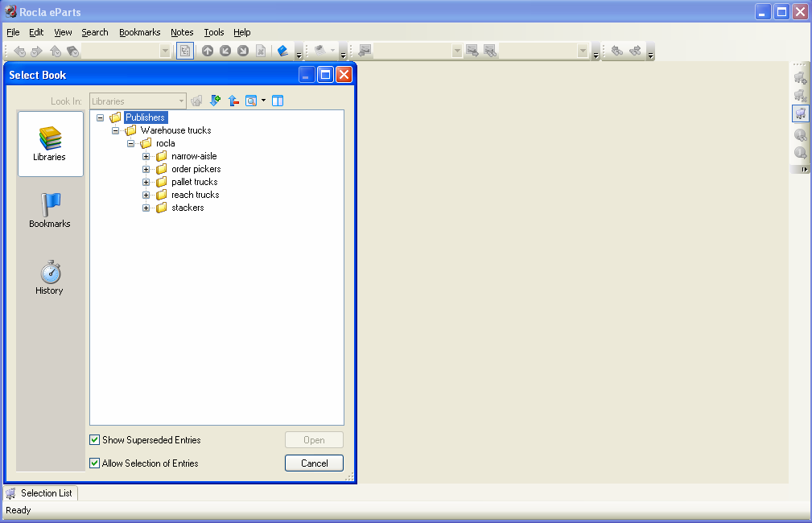This screenshot has height=523, width=812.
Task: Open the Notes menu
Action: point(182,32)
